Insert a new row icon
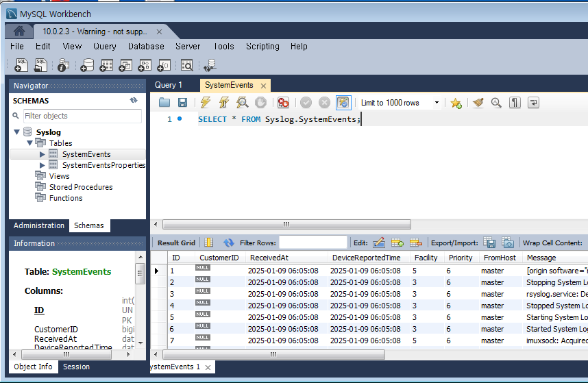The image size is (588, 383). pyautogui.click(x=397, y=243)
